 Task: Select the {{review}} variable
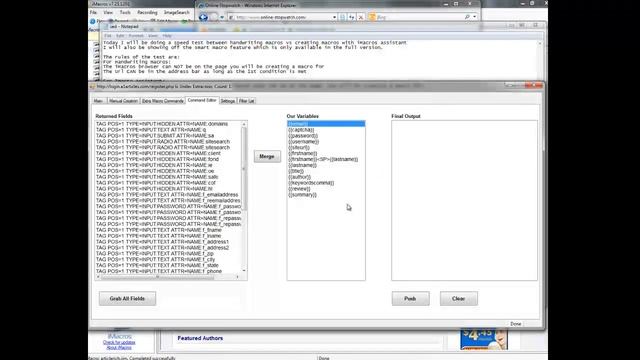[x=326, y=189]
